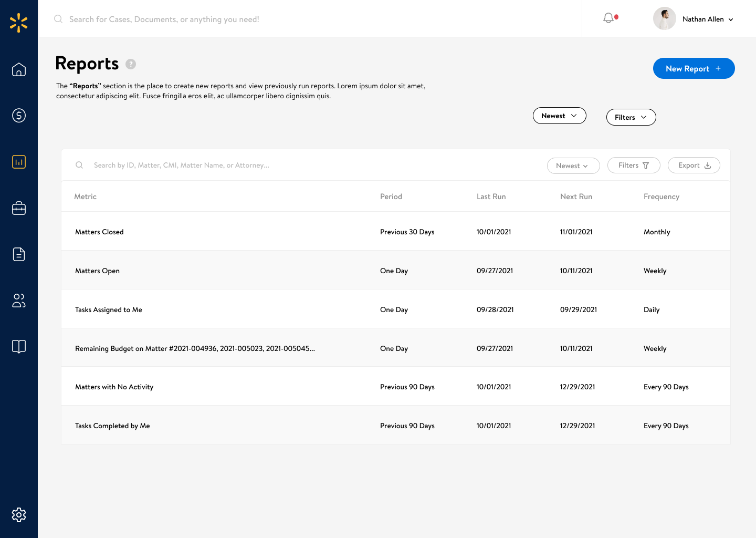The height and width of the screenshot is (538, 756).
Task: Click the Filters button with funnel icon
Action: (x=633, y=165)
